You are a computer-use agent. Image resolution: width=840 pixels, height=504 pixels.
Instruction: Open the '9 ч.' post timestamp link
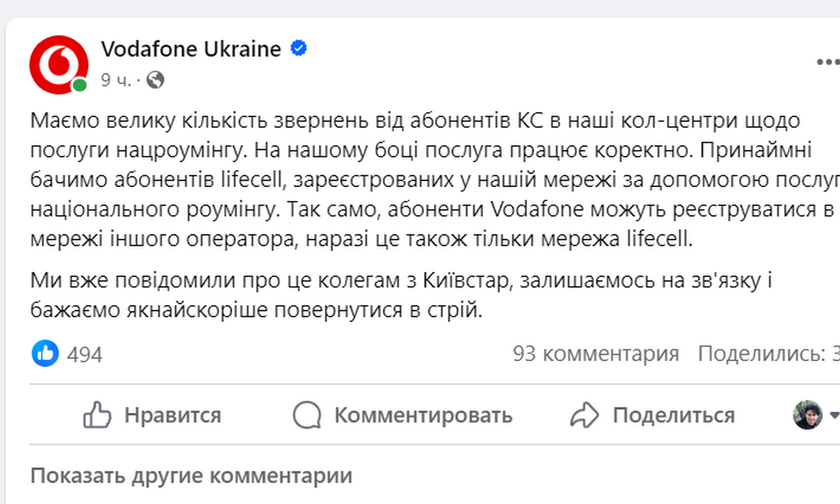click(x=115, y=80)
